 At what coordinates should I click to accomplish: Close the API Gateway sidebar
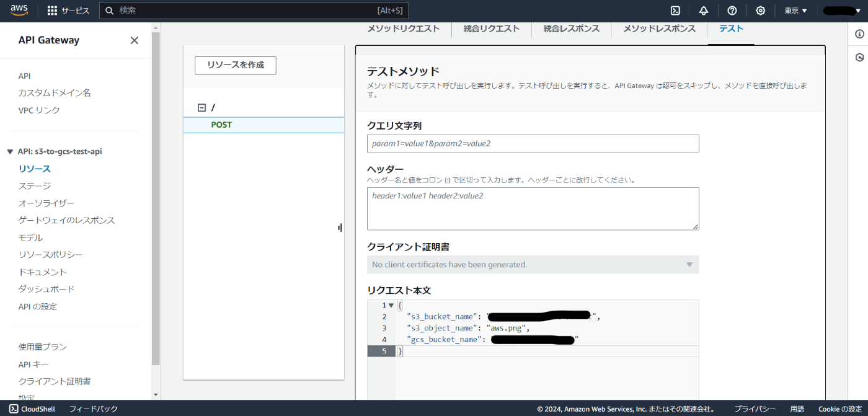point(134,40)
